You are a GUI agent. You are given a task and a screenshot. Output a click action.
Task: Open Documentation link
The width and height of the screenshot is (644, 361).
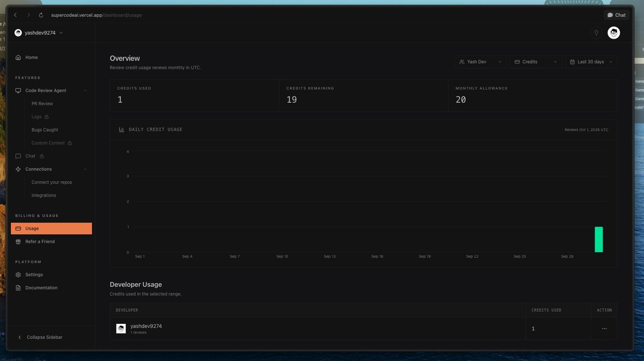(x=41, y=288)
